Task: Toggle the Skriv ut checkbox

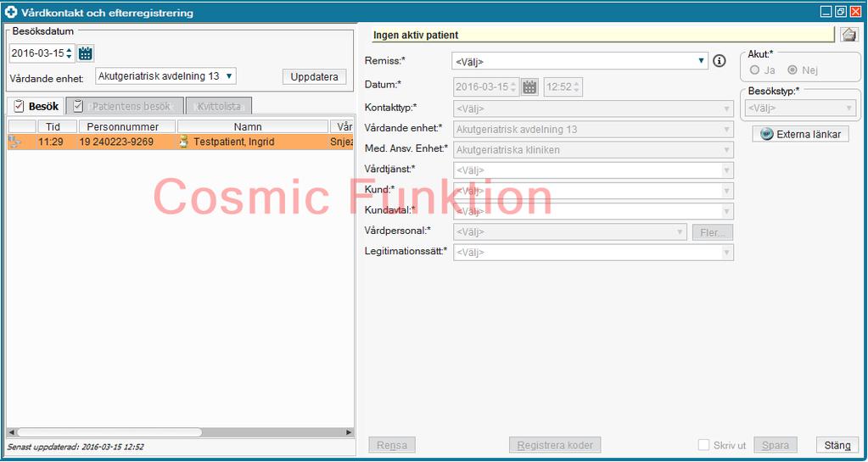Action: (703, 445)
